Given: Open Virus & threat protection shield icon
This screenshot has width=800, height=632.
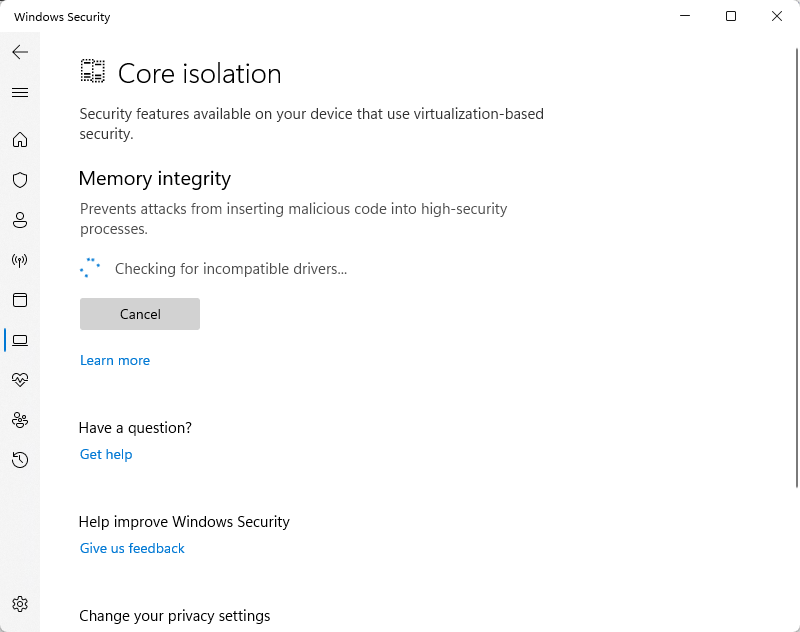Looking at the screenshot, I should (20, 180).
